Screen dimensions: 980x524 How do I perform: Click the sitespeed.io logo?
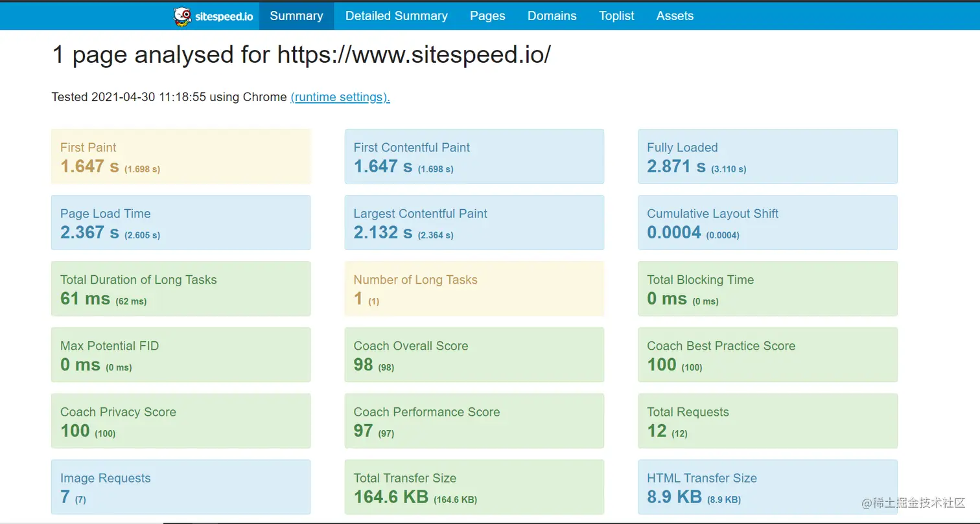pos(213,16)
